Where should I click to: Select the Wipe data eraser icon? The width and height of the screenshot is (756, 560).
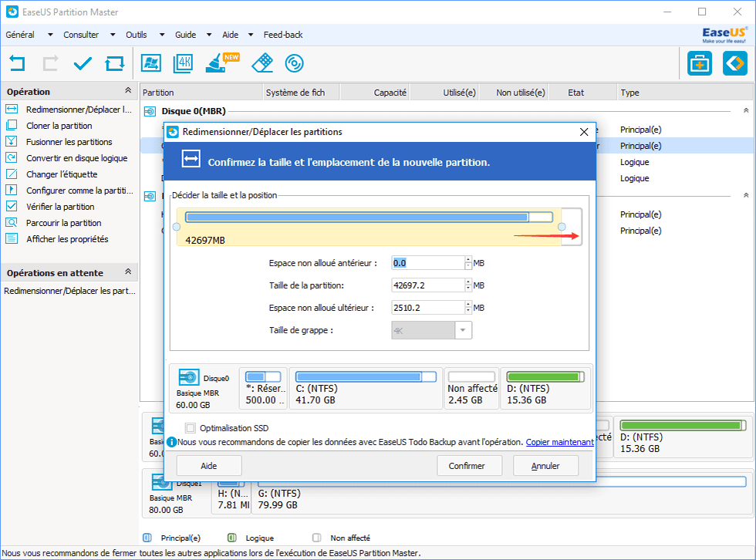point(262,63)
